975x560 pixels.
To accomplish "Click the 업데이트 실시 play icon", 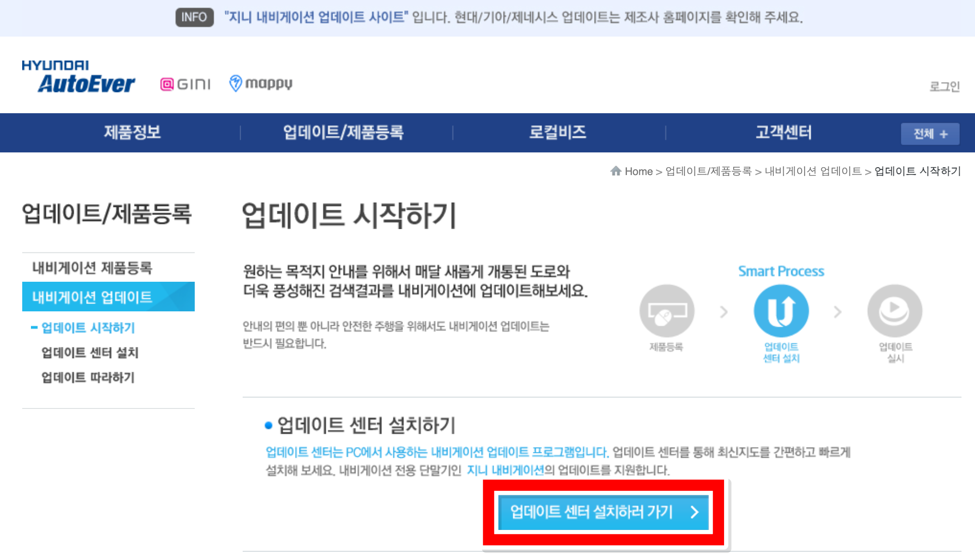I will pyautogui.click(x=894, y=311).
